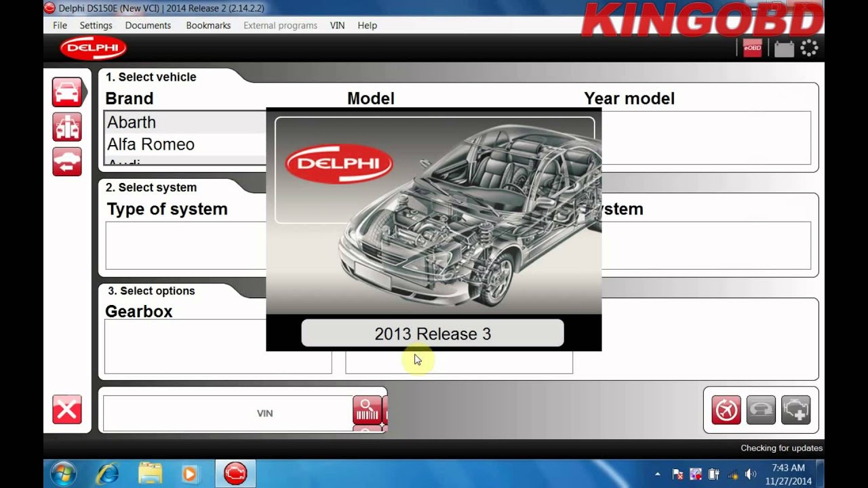Click the red airplane flight recorder icon

coord(726,410)
